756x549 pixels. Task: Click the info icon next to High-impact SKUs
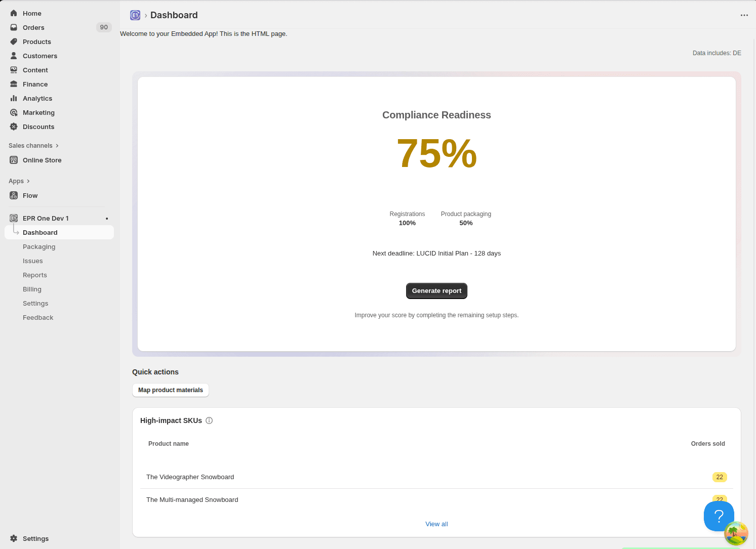(209, 420)
